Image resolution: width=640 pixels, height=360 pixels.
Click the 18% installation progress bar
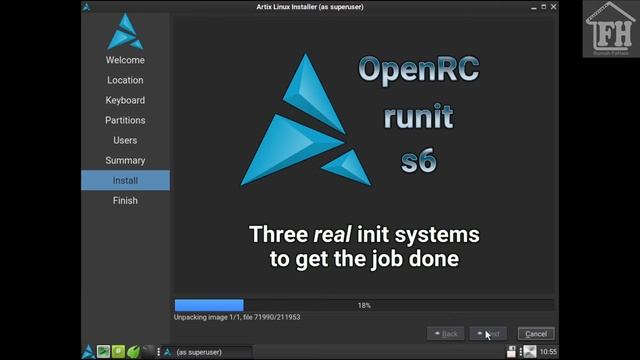364,305
